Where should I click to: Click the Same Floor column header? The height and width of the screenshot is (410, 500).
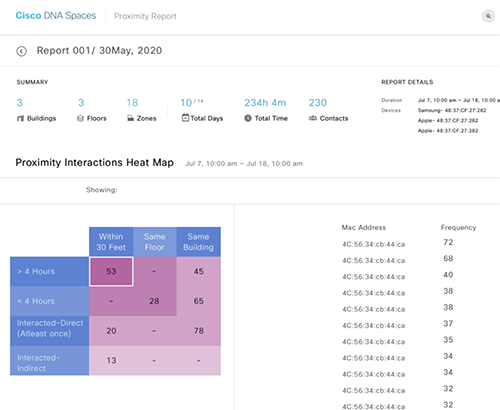pyautogui.click(x=155, y=242)
